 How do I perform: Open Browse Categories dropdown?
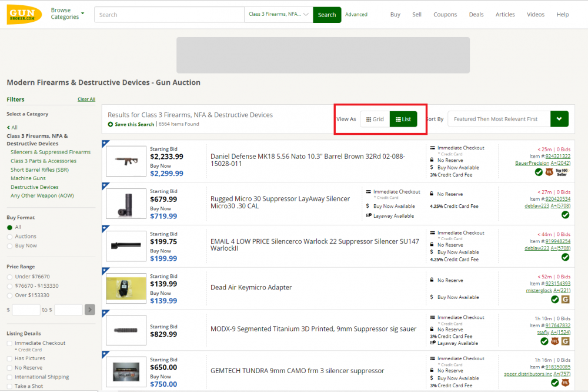(68, 14)
